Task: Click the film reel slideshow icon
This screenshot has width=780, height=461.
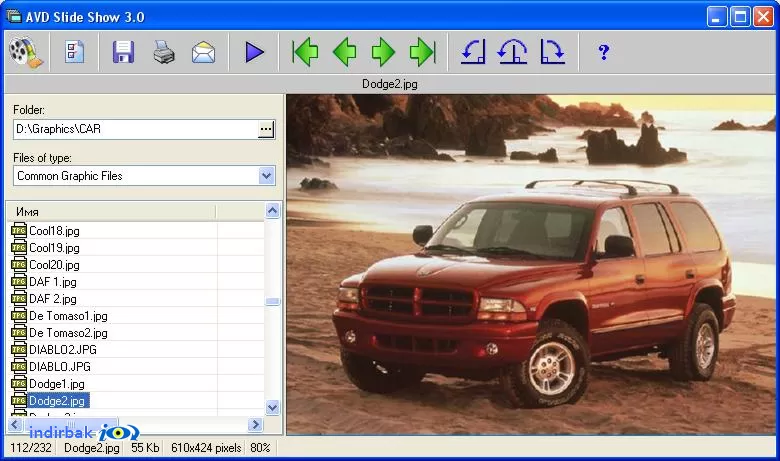Action: click(26, 52)
